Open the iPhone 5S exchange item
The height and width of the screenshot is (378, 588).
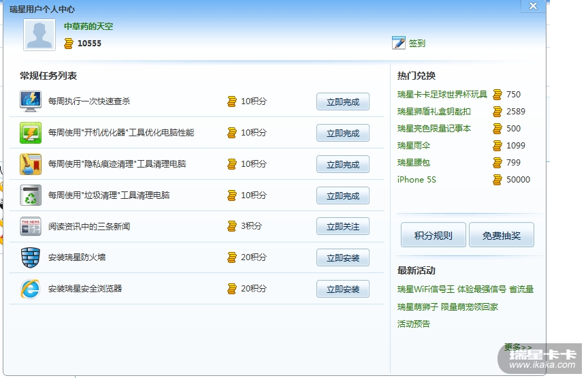pos(416,179)
